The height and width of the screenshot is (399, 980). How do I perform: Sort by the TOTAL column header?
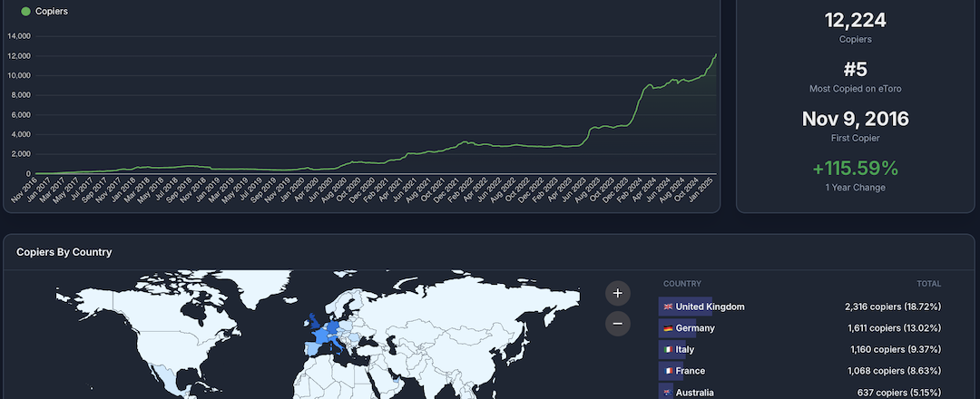[928, 284]
